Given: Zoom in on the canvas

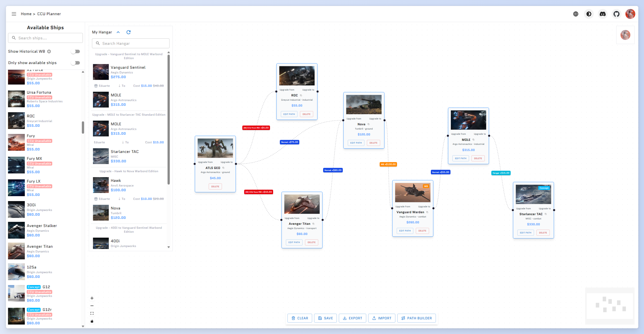Looking at the screenshot, I should click(92, 298).
